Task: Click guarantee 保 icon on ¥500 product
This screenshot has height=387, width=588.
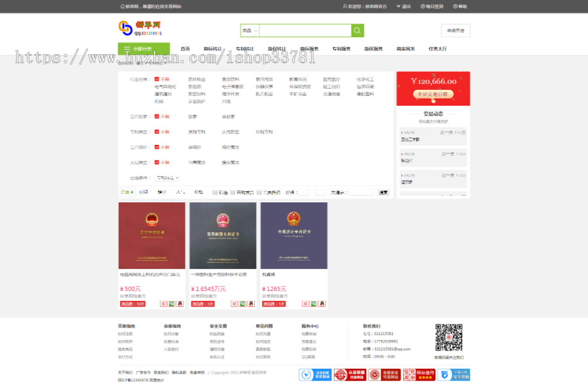Action: (163, 304)
